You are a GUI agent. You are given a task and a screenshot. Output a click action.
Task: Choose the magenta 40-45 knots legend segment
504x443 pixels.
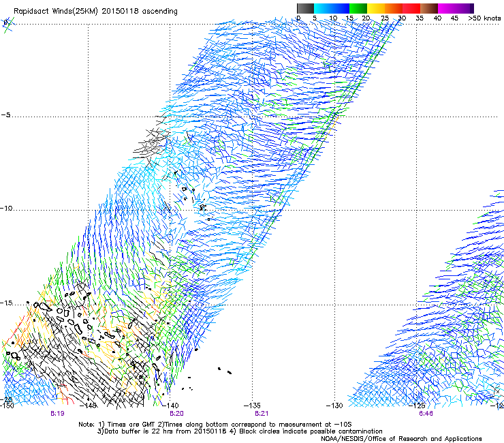tap(447, 8)
